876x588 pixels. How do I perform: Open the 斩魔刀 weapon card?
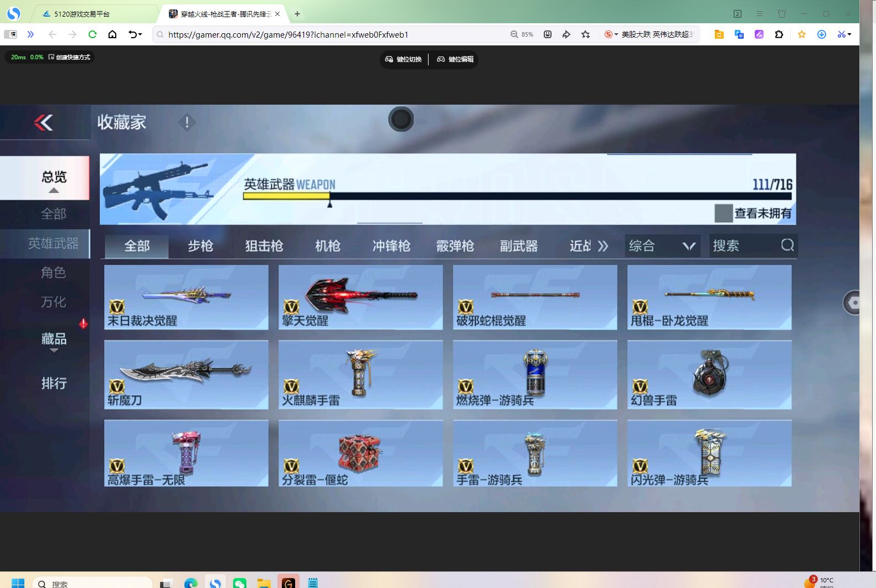[x=186, y=375]
